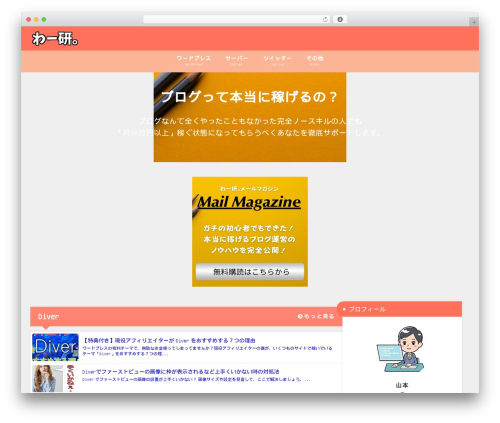Image resolution: width=500 pixels, height=423 pixels.
Task: Open a new tab with the plus button
Action: pyautogui.click(x=474, y=22)
